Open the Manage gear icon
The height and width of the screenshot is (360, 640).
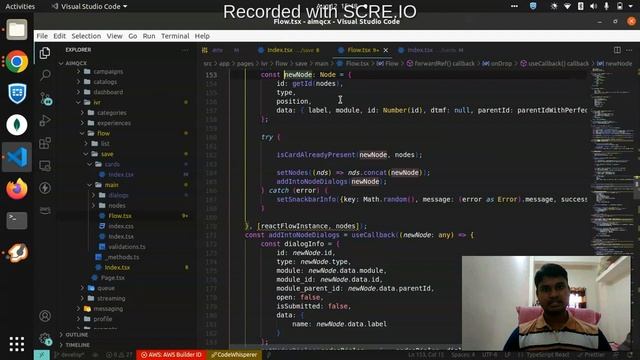45,339
